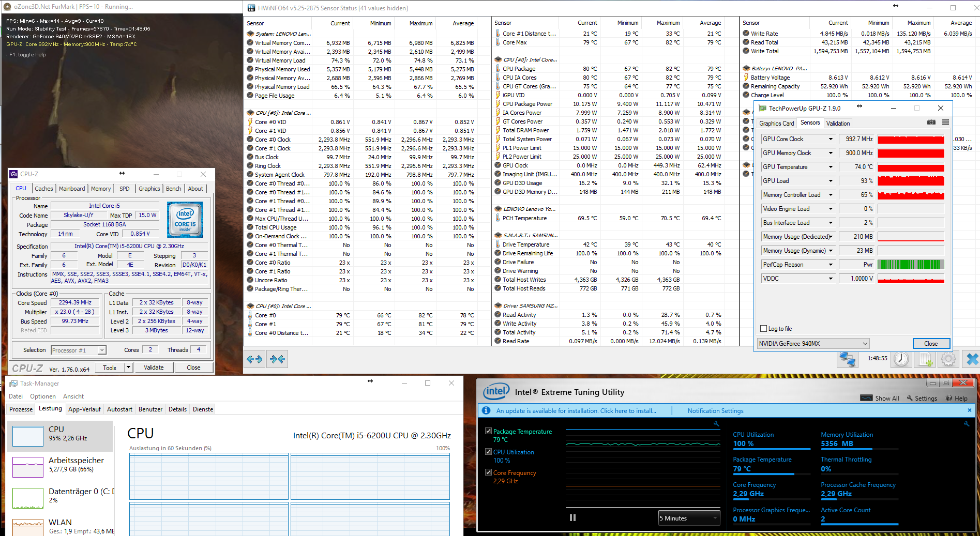
Task: Click HWiNFO network computers icon
Action: point(847,359)
